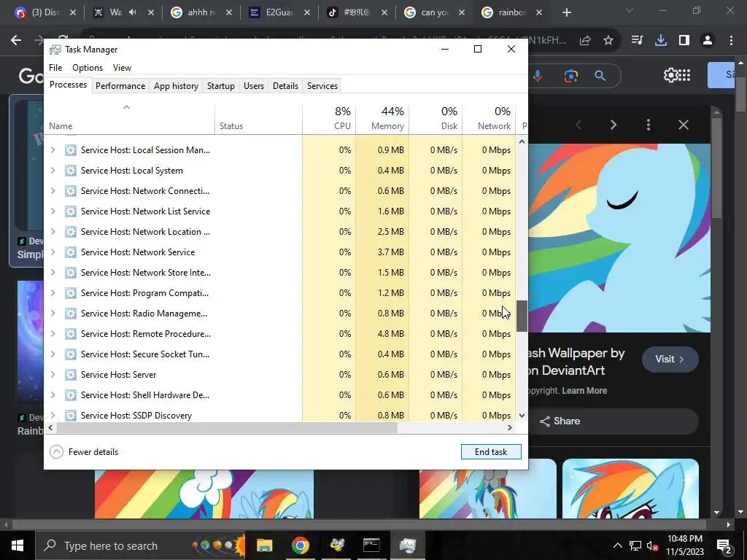
Task: Click the Visit button in Chrome
Action: pyautogui.click(x=670, y=359)
